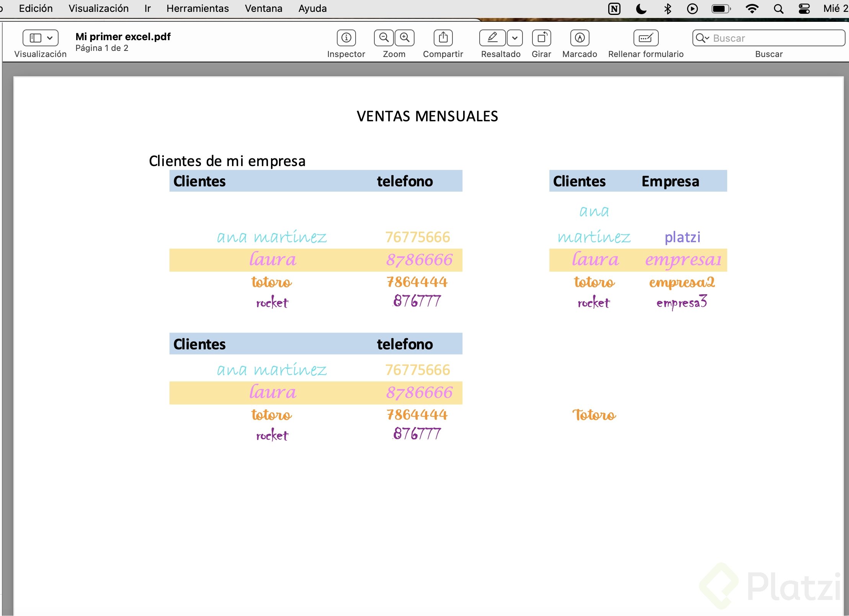Click phone number 76775666 in first table
849x616 pixels.
[417, 237]
